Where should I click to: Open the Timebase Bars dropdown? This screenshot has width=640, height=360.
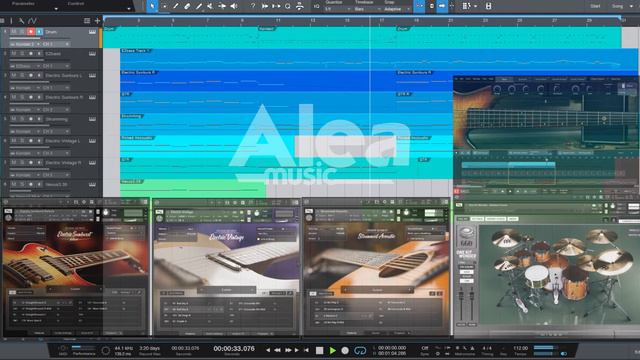tap(367, 9)
